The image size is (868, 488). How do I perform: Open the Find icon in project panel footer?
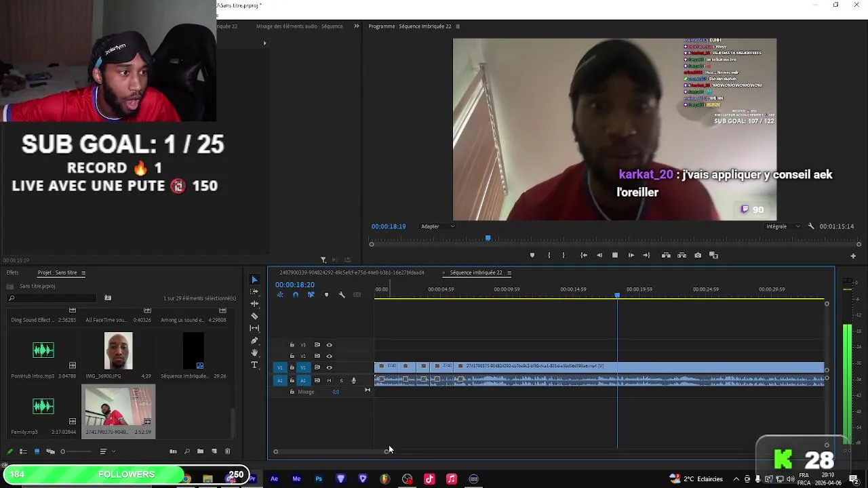pyautogui.click(x=187, y=451)
